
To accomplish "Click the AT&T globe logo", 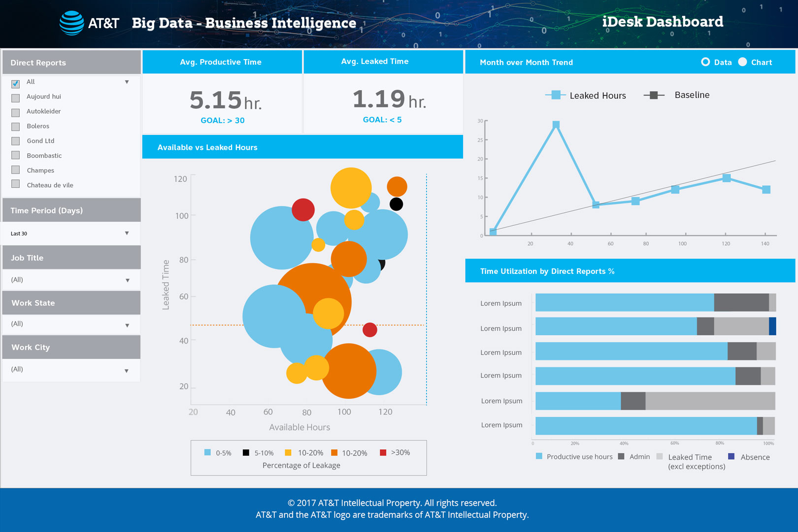I will click(x=71, y=23).
